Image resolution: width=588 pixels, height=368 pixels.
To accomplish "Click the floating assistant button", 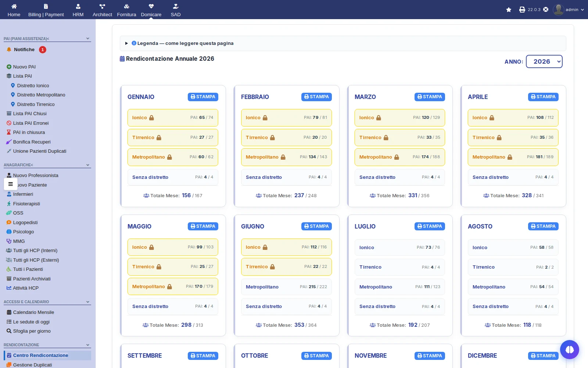I will click(570, 350).
